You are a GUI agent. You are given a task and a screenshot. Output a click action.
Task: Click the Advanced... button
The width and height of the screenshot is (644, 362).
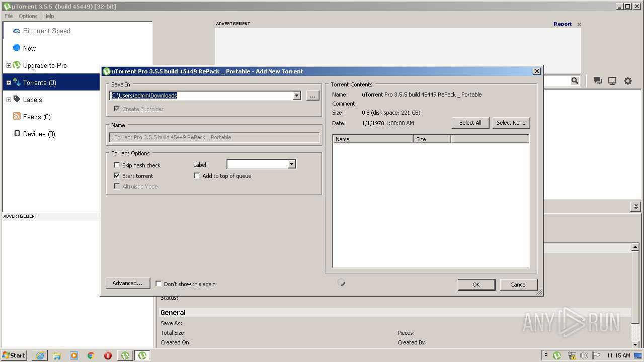pos(128,283)
